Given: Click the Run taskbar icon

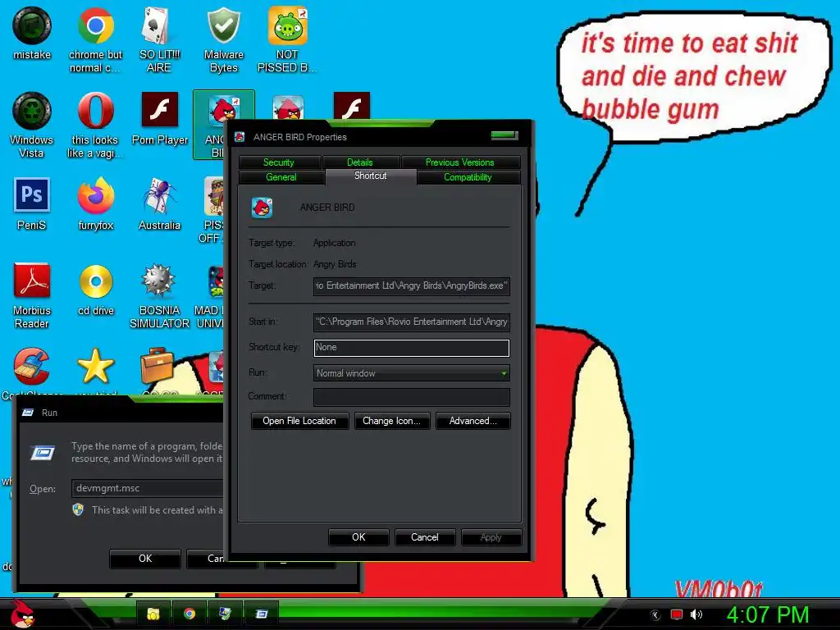Looking at the screenshot, I should (x=262, y=614).
